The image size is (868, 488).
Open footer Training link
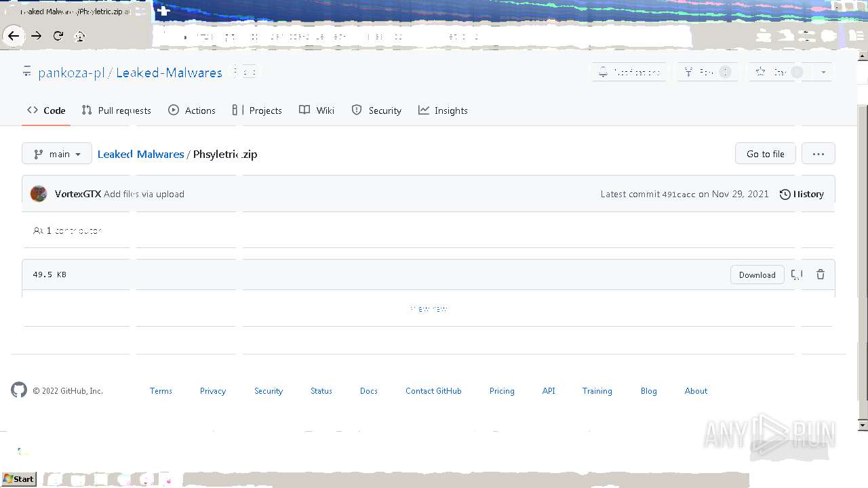point(597,391)
